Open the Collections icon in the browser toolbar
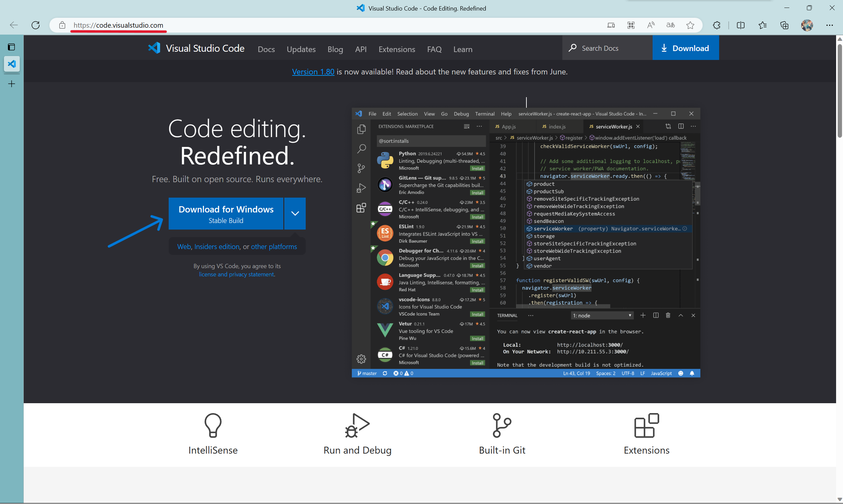843x504 pixels. coord(784,25)
